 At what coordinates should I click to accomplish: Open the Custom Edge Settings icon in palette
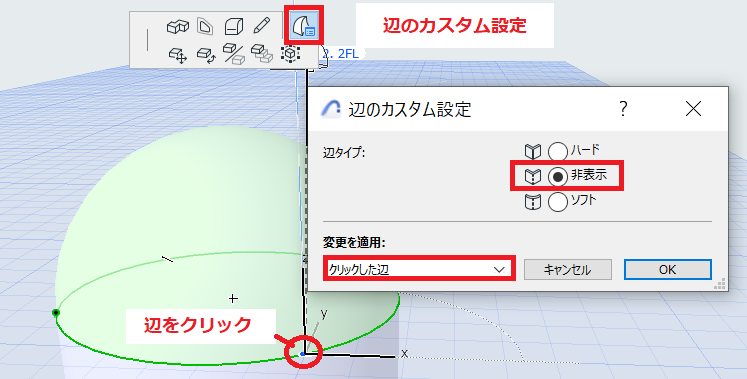[304, 25]
